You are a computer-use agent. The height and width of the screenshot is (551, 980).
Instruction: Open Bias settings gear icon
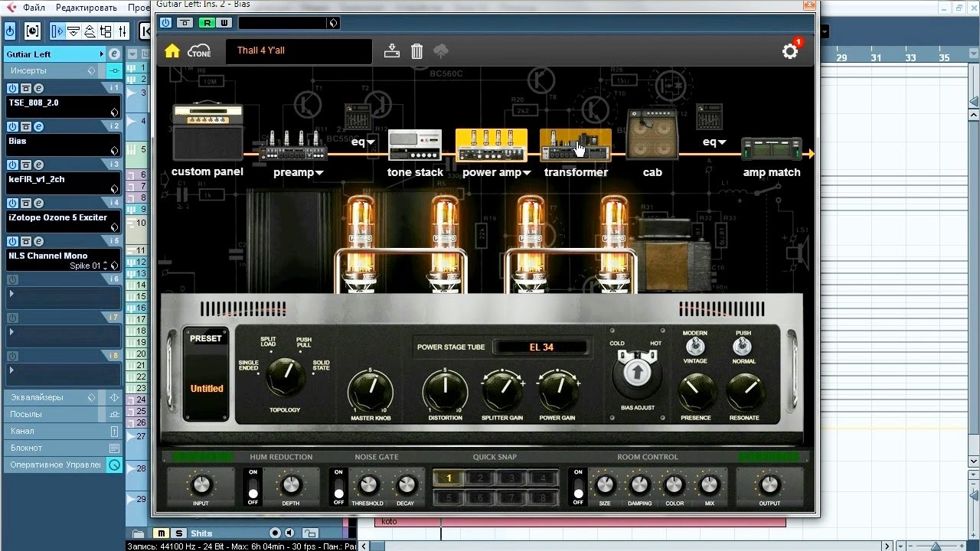(790, 51)
